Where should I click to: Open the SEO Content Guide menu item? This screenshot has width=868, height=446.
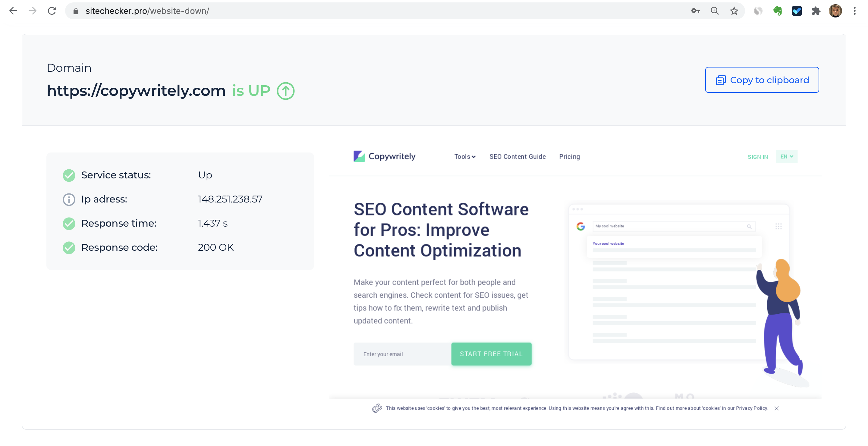517,156
